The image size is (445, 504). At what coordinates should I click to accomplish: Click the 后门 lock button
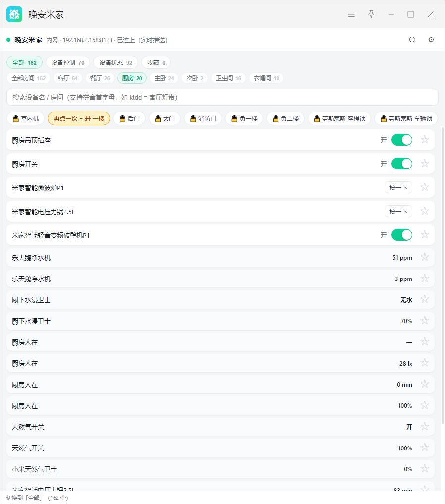pyautogui.click(x=129, y=118)
